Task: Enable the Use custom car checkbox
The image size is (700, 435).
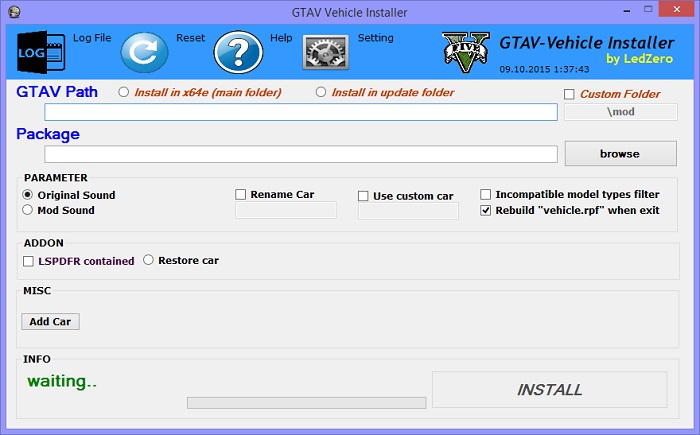Action: tap(364, 196)
